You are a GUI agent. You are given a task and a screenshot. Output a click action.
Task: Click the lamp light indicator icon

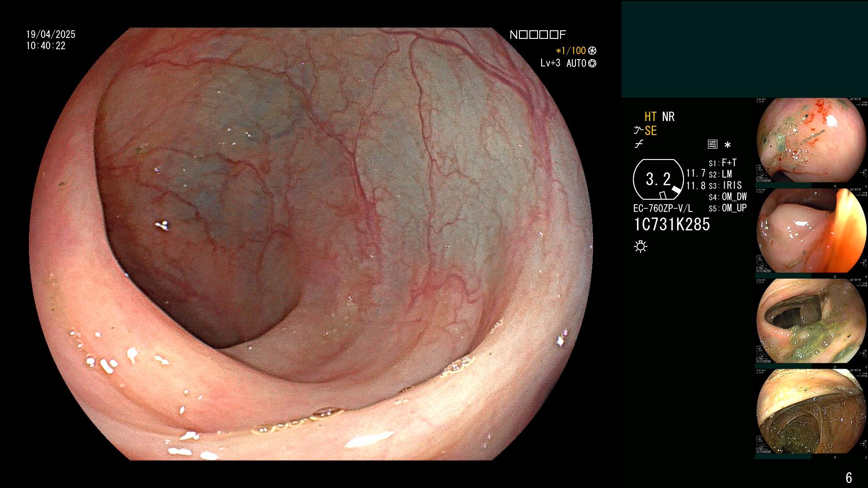641,246
